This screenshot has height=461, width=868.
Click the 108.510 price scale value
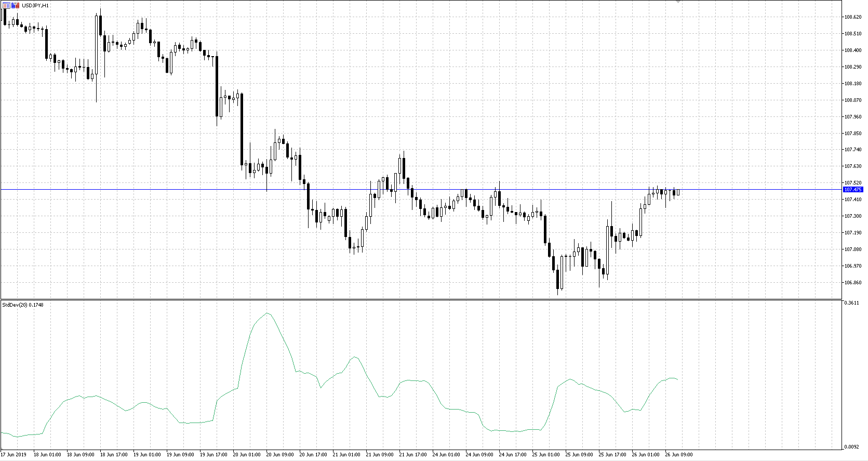pyautogui.click(x=853, y=34)
